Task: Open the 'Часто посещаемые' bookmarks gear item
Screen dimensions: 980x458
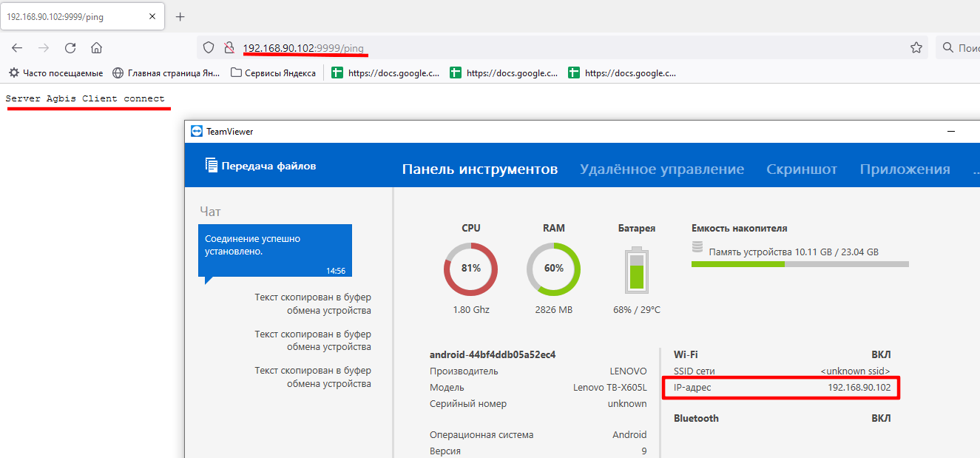Action: tap(55, 73)
